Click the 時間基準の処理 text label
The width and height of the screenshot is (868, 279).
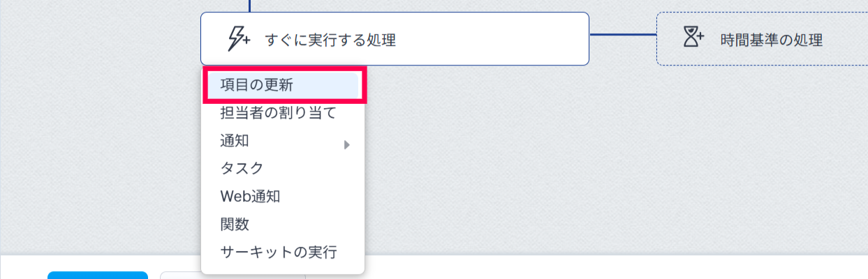[x=772, y=40]
